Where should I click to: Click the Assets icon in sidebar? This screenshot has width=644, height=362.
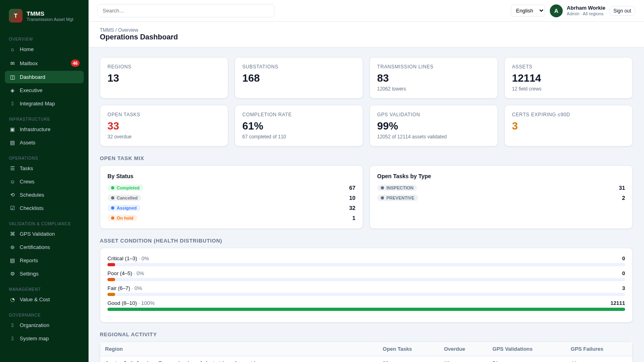(x=12, y=143)
